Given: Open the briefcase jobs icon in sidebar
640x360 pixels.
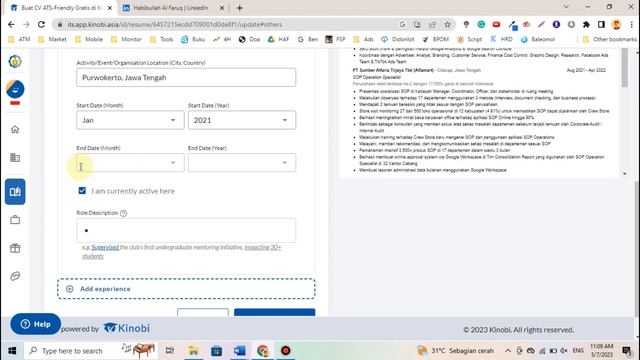Looking at the screenshot, I should (x=15, y=220).
